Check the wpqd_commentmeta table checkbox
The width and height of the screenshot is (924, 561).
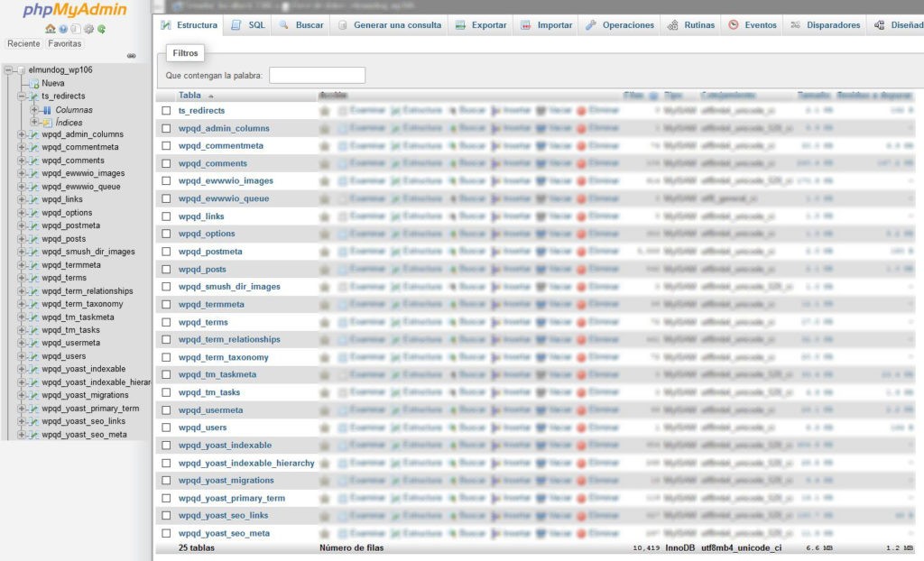click(166, 145)
